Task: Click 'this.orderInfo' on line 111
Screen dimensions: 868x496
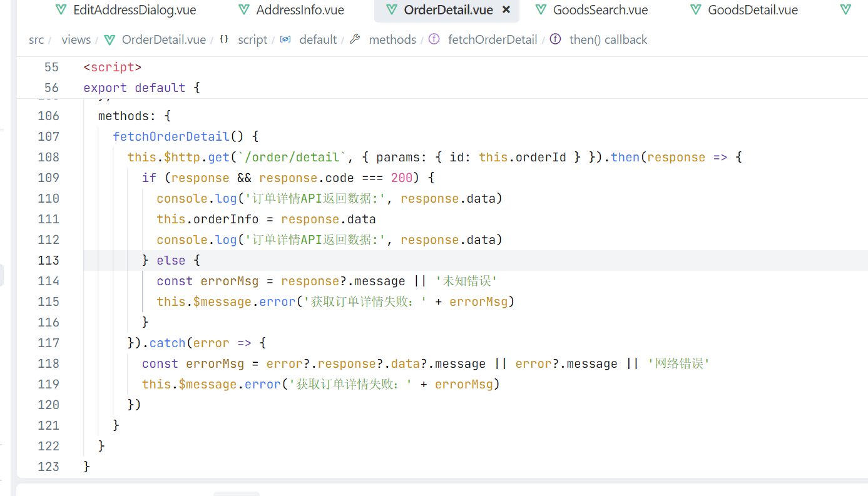Action: (x=207, y=219)
